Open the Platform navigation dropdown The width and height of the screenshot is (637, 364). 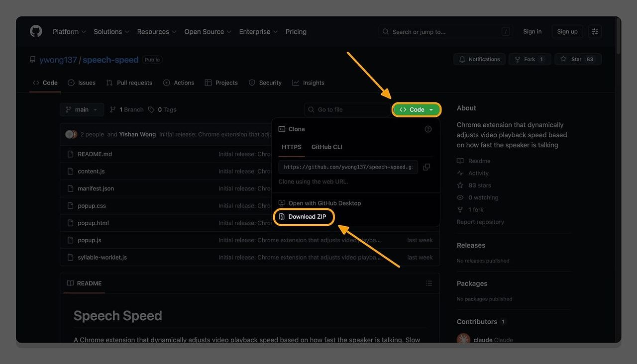coord(69,31)
